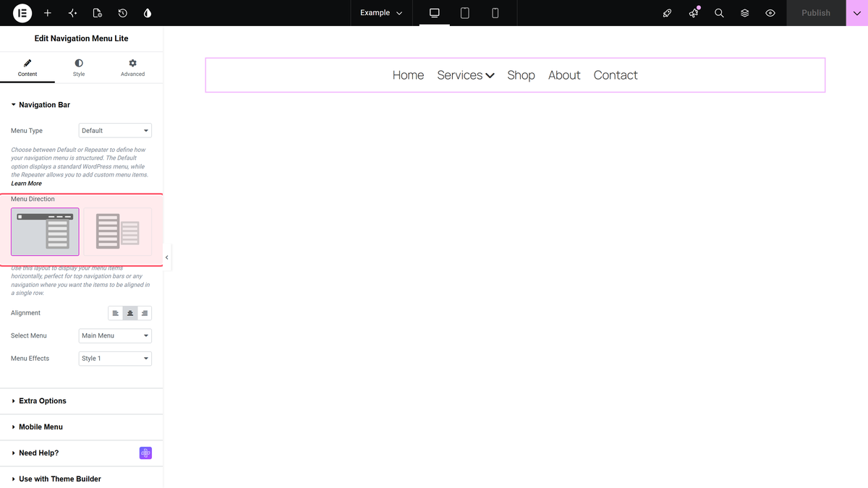Open the Menu Effects dropdown

click(x=115, y=359)
